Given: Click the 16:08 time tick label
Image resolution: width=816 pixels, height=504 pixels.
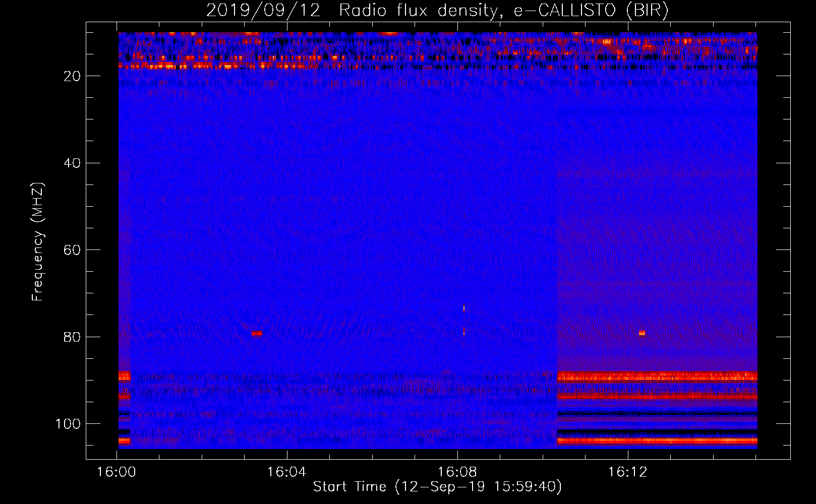Looking at the screenshot, I should [457, 472].
